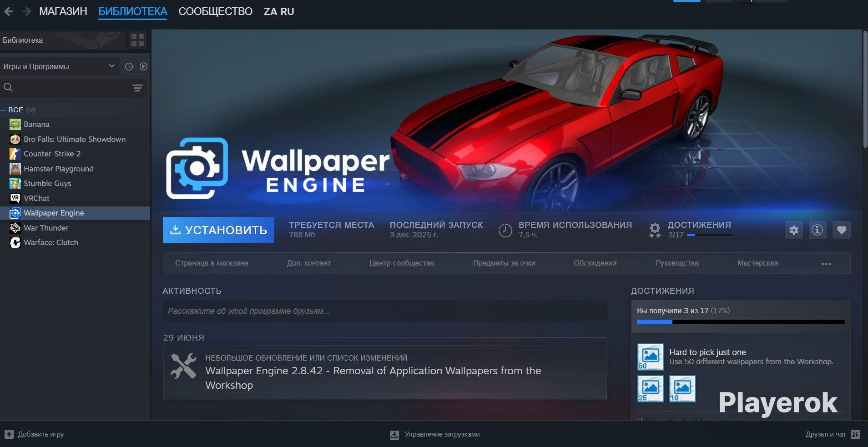Open the БИБЛИОТЕКА menu

coord(133,11)
